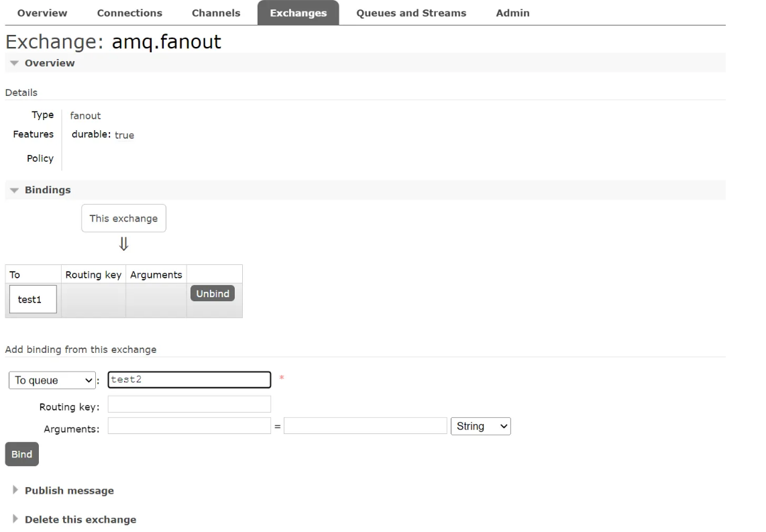Image resolution: width=766 pixels, height=532 pixels.
Task: Open the To queue destination dropdown
Action: [x=52, y=380]
